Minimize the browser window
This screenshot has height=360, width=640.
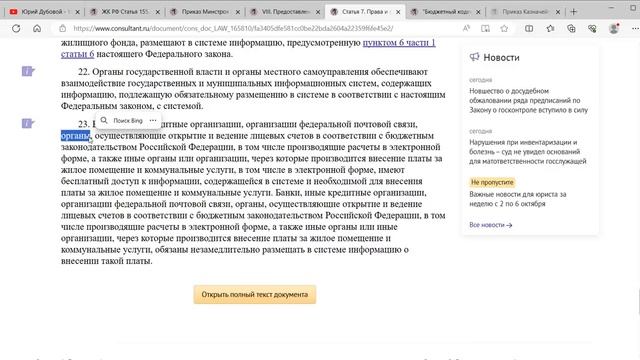(611, 8)
